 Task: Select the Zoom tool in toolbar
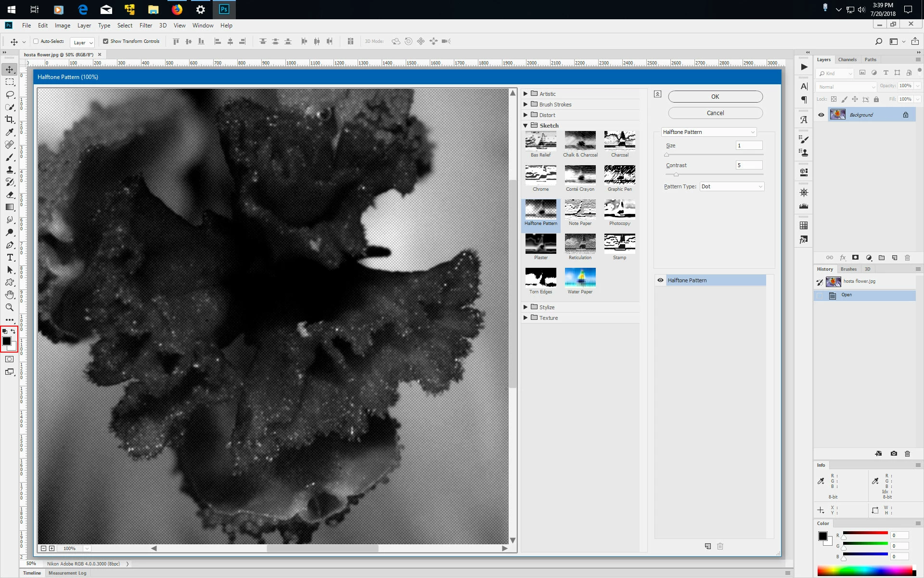pos(10,307)
